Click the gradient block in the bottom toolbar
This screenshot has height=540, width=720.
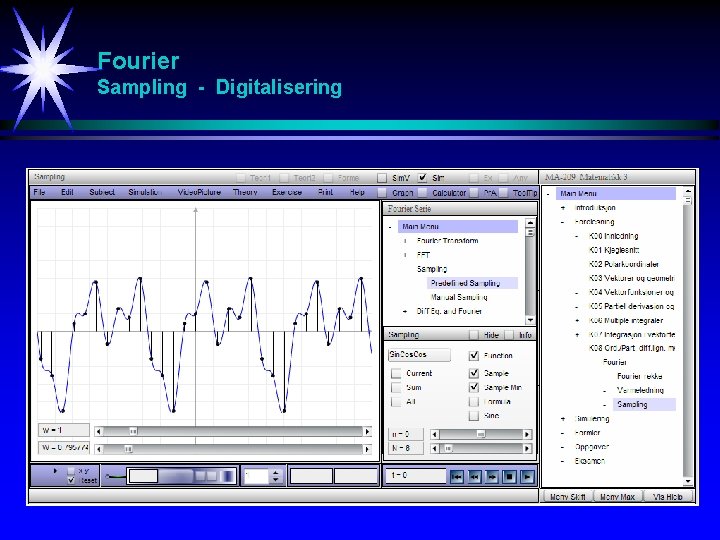tap(228, 476)
